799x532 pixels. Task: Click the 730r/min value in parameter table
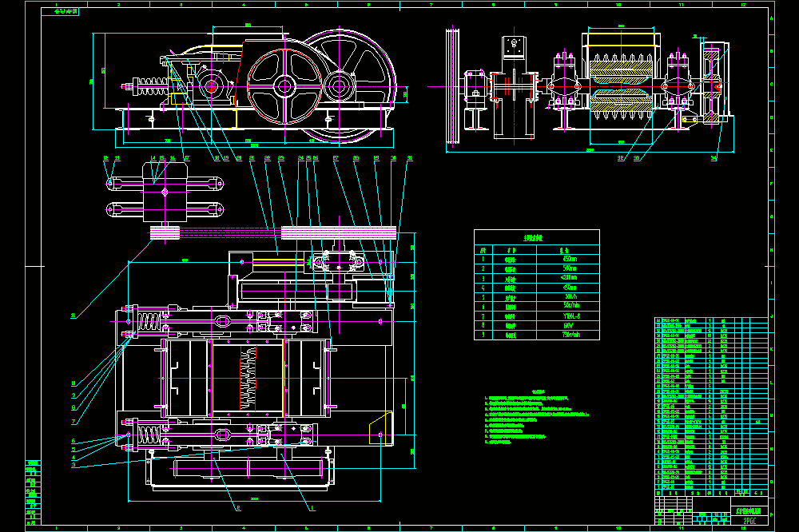coord(570,335)
